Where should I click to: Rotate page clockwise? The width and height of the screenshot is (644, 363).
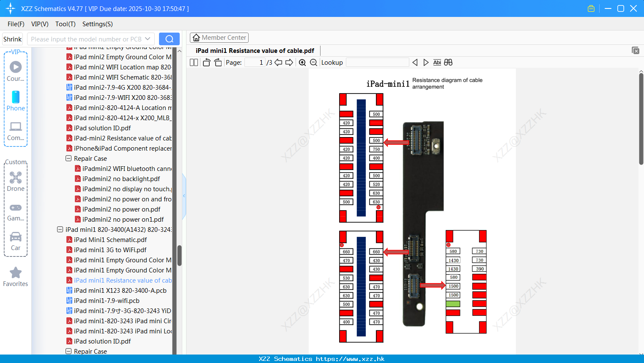[x=218, y=62]
